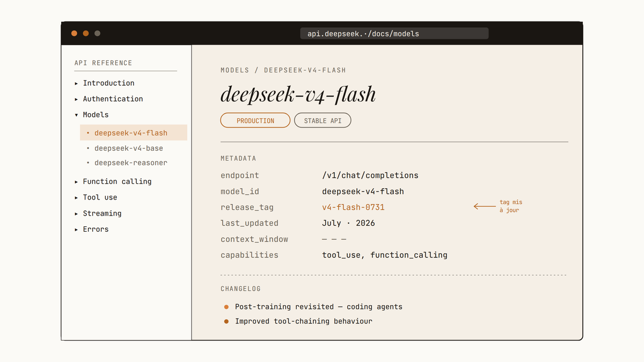The image size is (644, 362).
Task: Click the release_tag field label
Action: click(x=247, y=208)
